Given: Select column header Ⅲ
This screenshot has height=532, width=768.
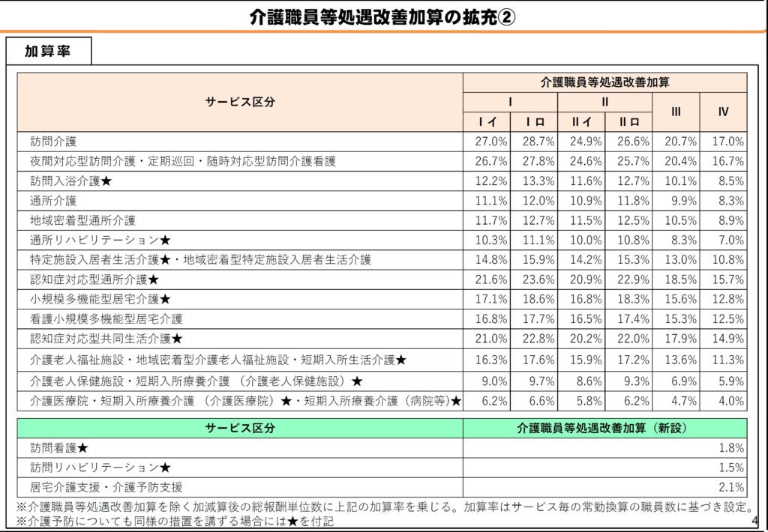Looking at the screenshot, I should click(x=676, y=112).
